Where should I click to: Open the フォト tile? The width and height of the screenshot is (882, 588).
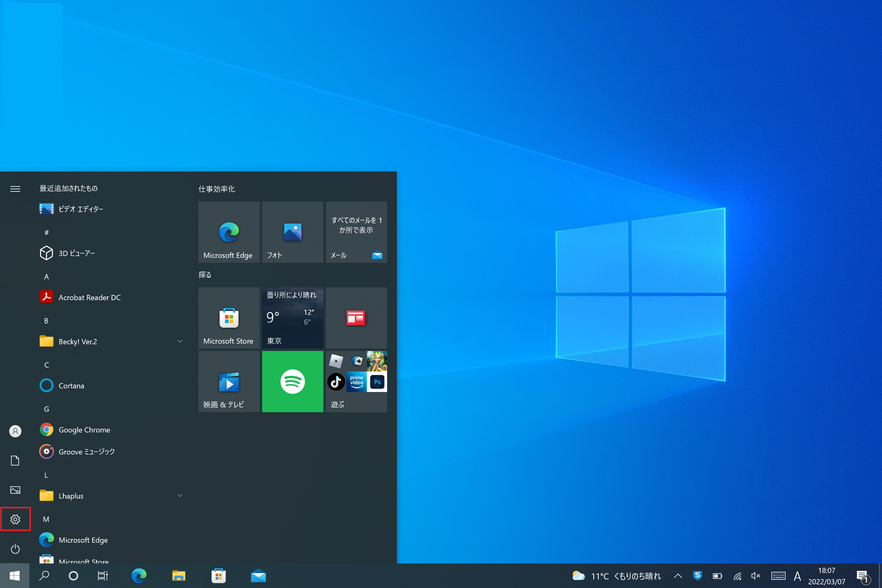[x=292, y=232]
